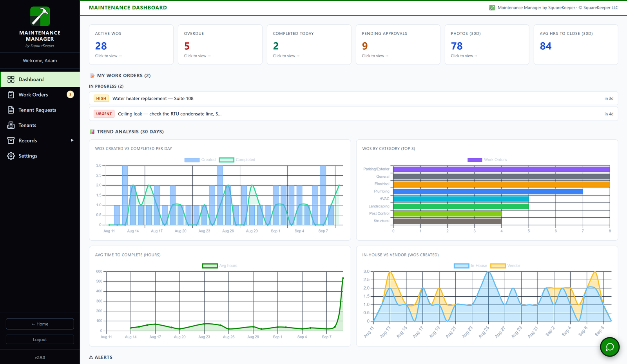The height and width of the screenshot is (364, 627).
Task: View the Pending Approvals card
Action: 398,45
